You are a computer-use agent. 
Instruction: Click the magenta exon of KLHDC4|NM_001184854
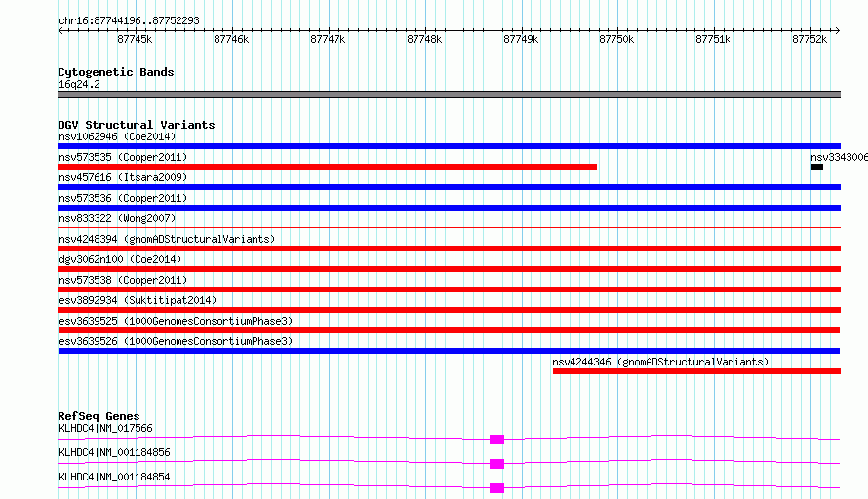[497, 488]
